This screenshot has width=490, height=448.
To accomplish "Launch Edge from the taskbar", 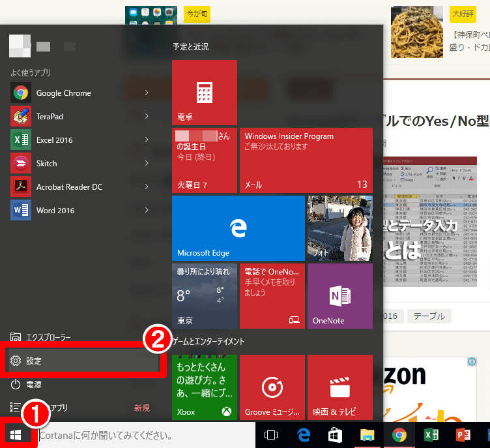I will [x=304, y=435].
